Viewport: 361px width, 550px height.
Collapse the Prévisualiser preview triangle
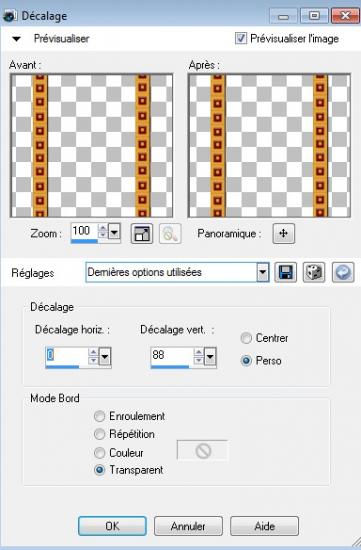pyautogui.click(x=16, y=39)
